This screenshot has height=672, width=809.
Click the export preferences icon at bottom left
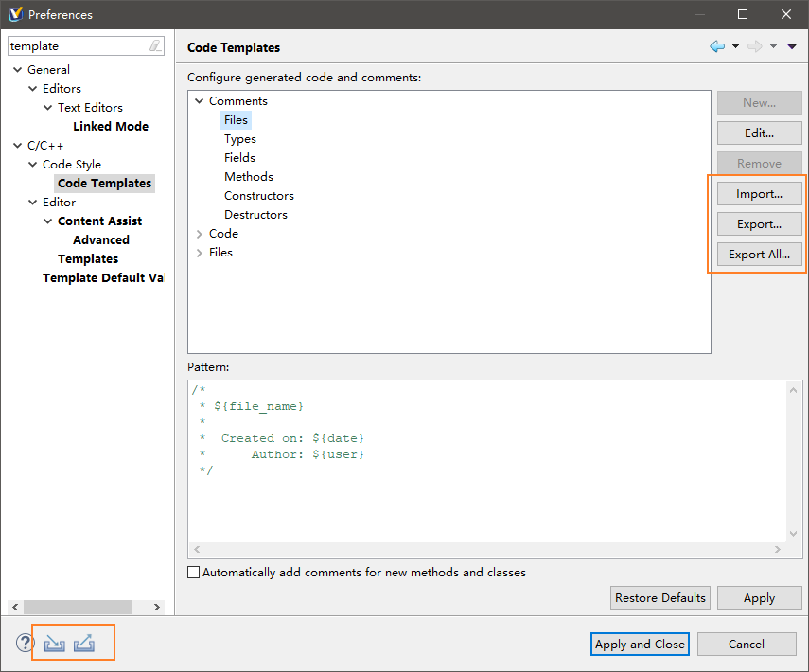coord(84,644)
